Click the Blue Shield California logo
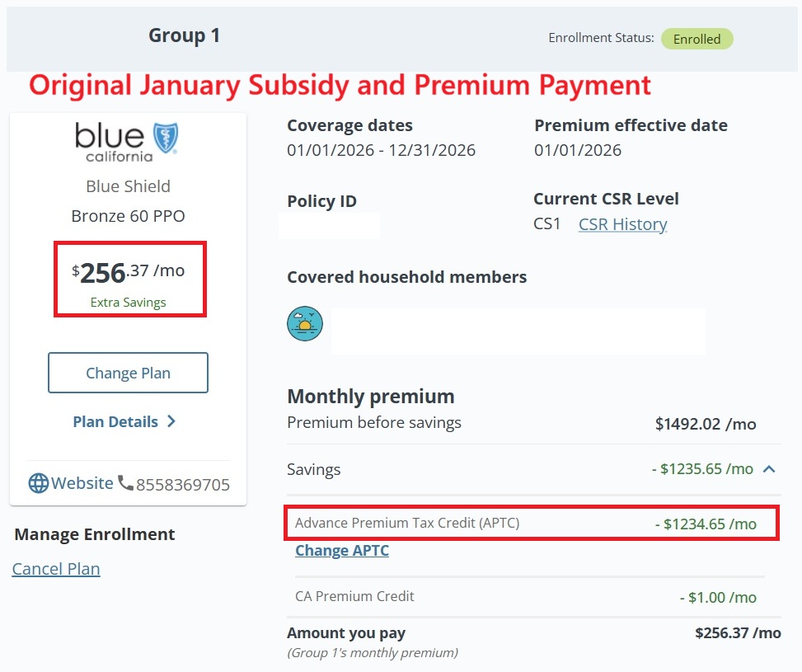802x672 pixels. [126, 142]
